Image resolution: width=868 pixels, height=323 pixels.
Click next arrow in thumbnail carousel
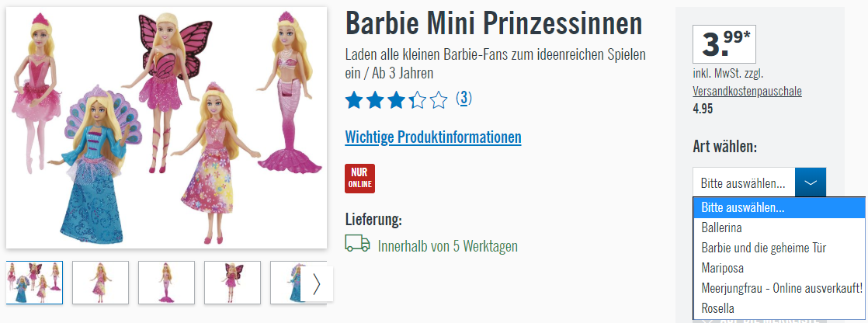(318, 283)
